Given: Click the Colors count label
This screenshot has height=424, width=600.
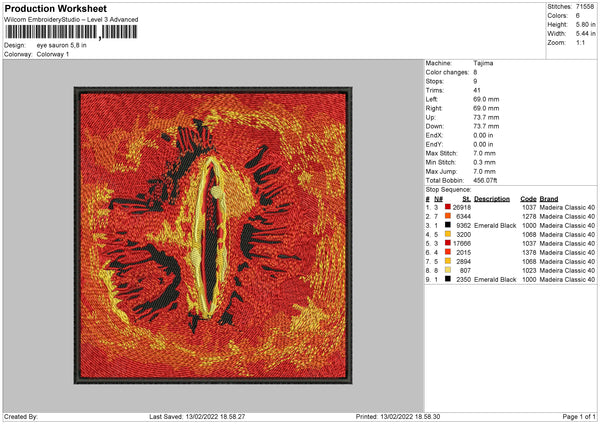Looking at the screenshot, I should [558, 16].
